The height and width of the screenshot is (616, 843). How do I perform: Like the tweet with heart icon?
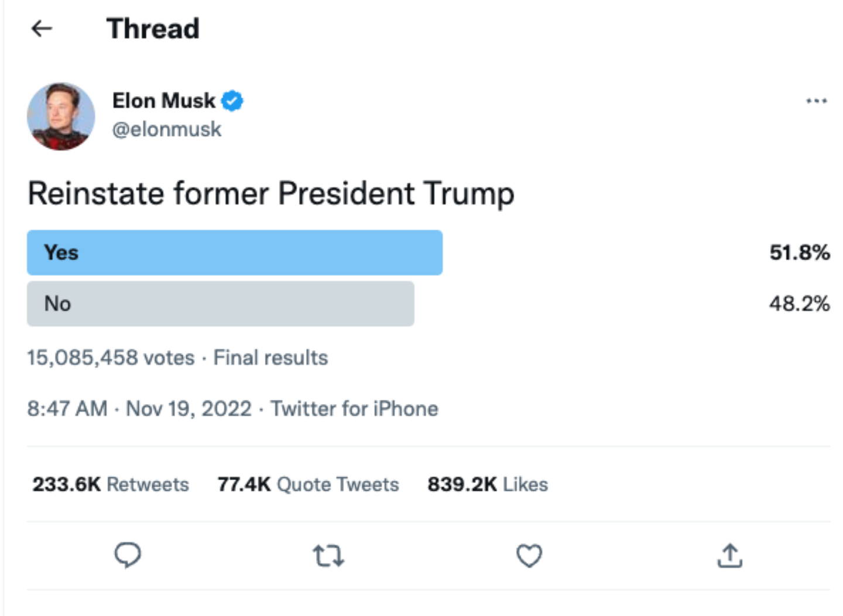click(x=529, y=556)
